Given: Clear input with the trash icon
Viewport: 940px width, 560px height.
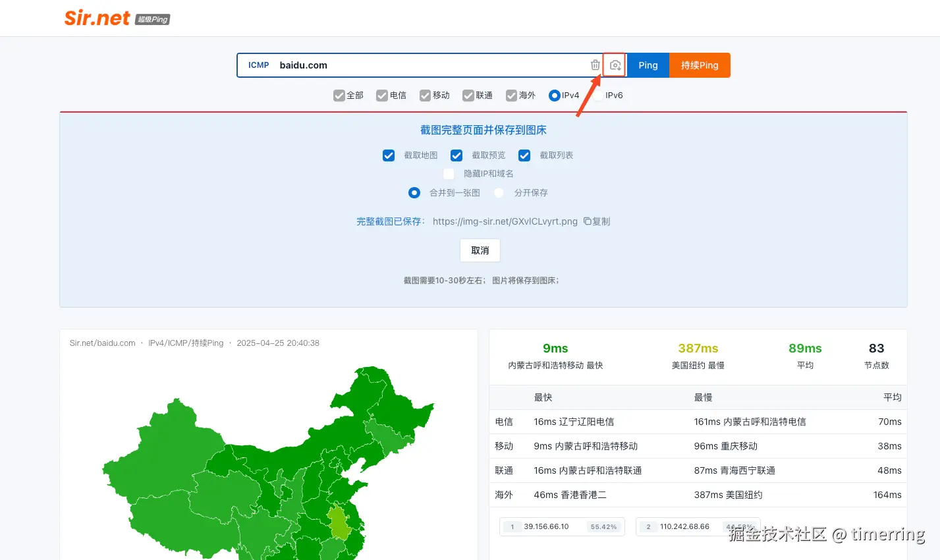Looking at the screenshot, I should pos(595,65).
